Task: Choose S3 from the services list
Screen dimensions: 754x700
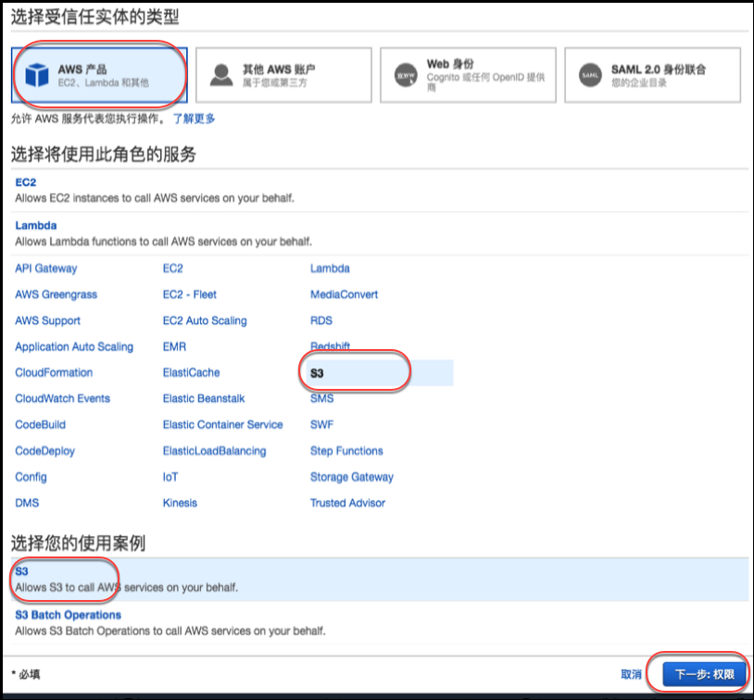Action: 318,372
